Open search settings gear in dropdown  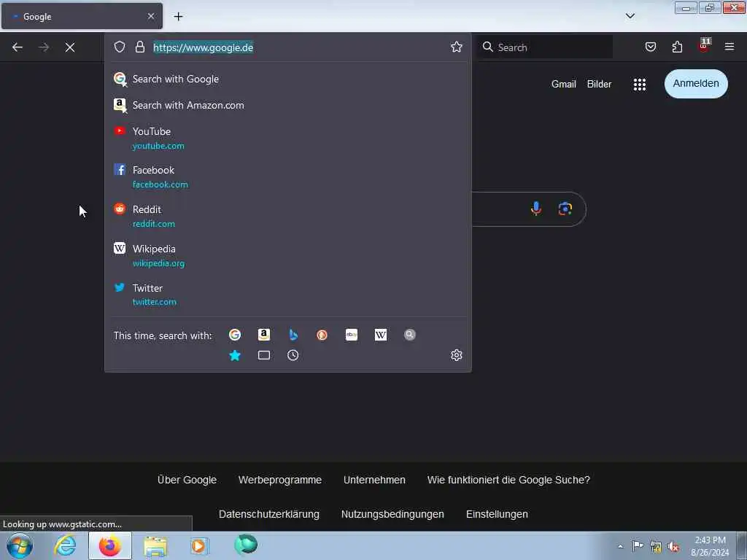tap(457, 355)
